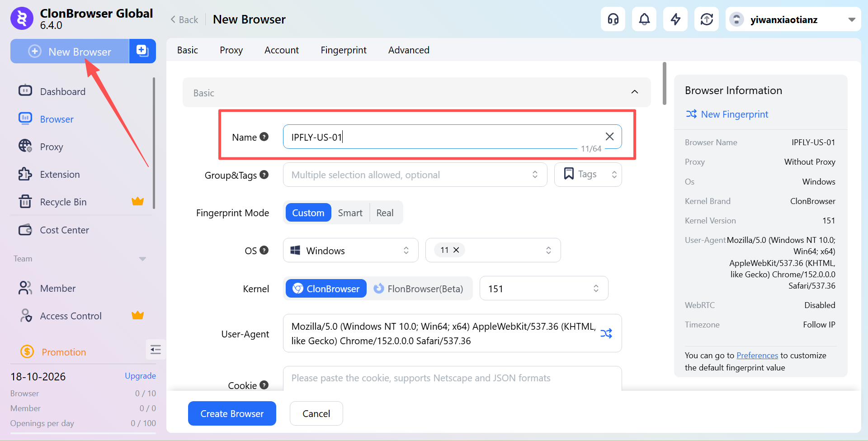Switch to Fingerprint tab
The image size is (868, 441).
(x=344, y=50)
